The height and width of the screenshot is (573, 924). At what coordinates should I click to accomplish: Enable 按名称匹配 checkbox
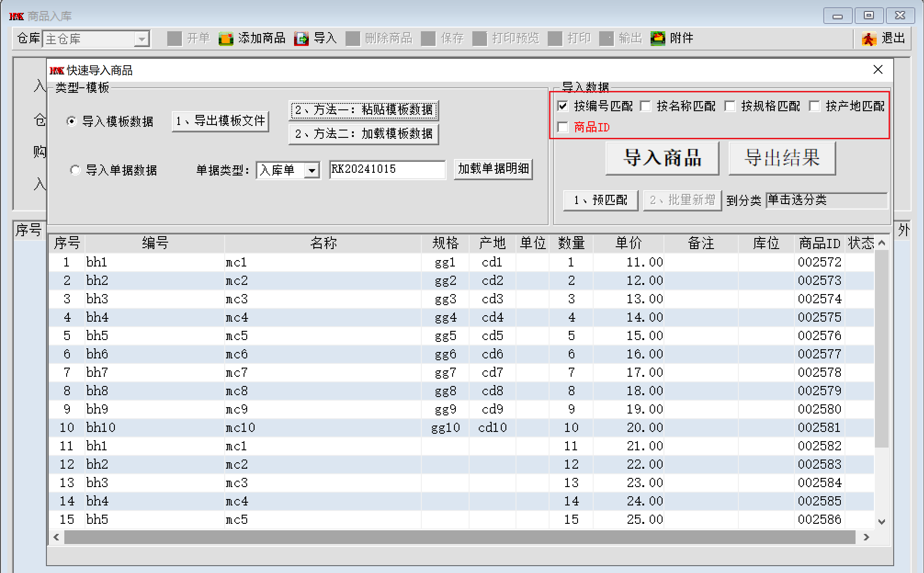[646, 106]
